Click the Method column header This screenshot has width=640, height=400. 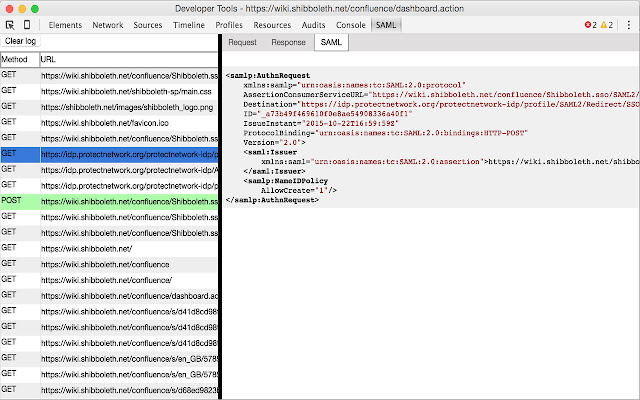click(18, 60)
